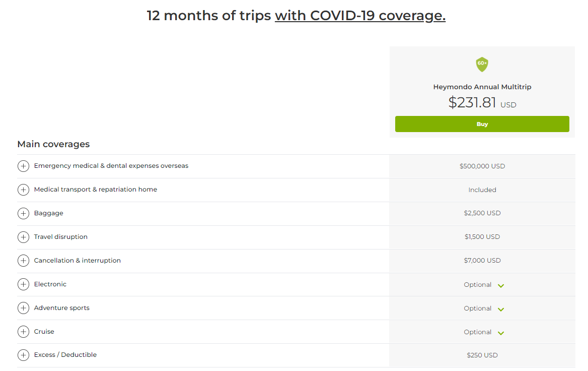588x371 pixels.
Task: Click the plus icon next to Travel disruption
Action: click(x=24, y=237)
